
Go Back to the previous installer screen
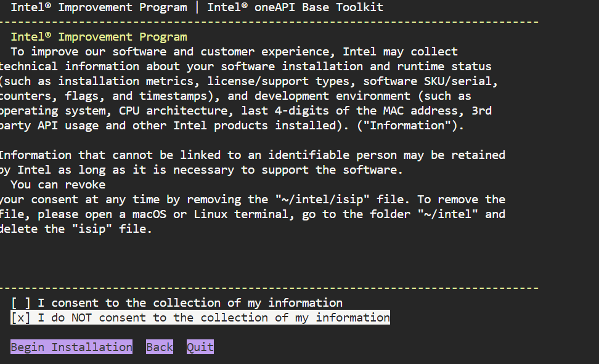click(160, 347)
